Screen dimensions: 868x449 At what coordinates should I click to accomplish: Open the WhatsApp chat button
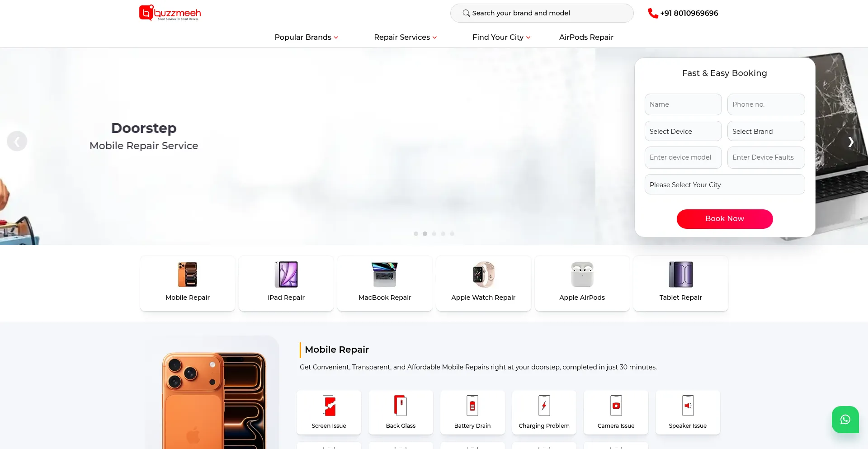(845, 420)
